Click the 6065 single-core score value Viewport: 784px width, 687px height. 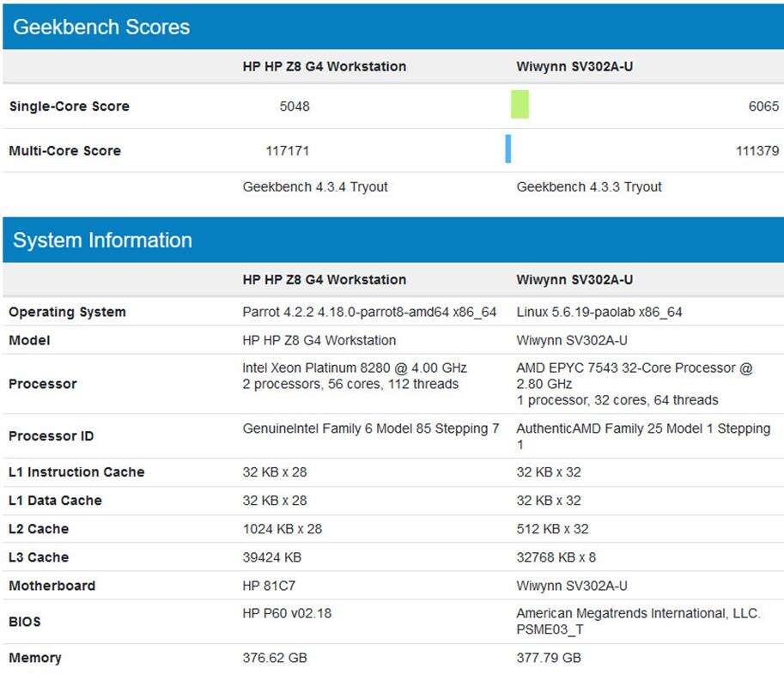[763, 106]
